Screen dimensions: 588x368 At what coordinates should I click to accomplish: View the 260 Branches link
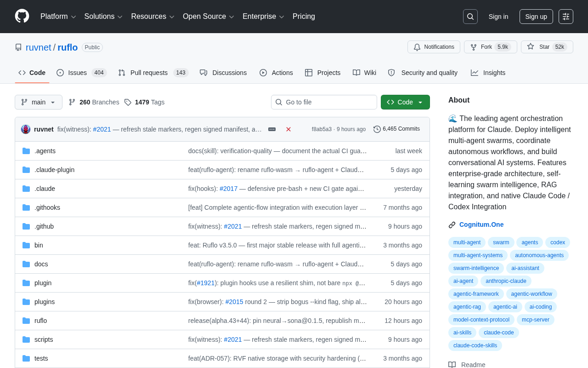click(94, 102)
